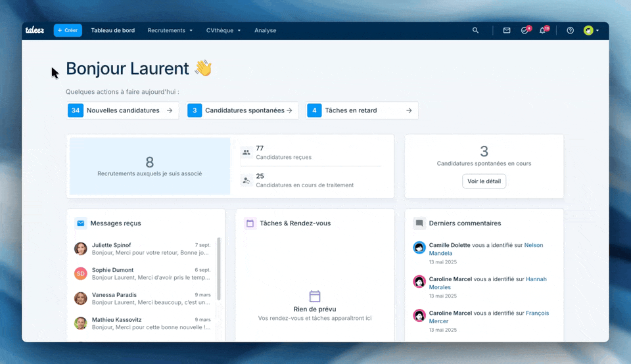631x364 pixels.
Task: Open message from Vanessa Paradis
Action: click(x=143, y=298)
